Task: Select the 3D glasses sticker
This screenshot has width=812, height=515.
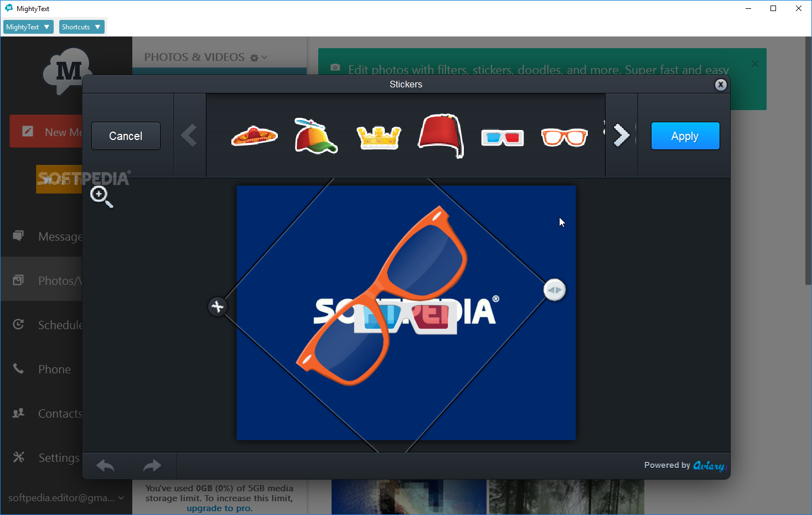Action: click(x=503, y=137)
